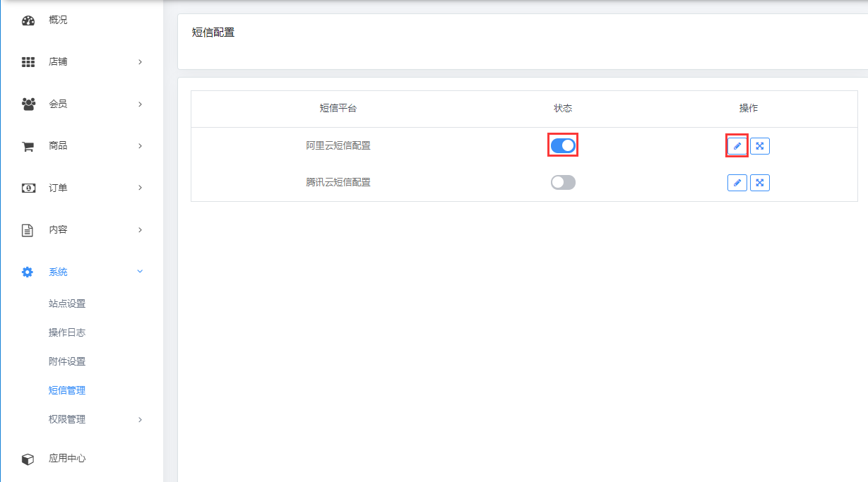Click the 会员 menu label

(58, 104)
